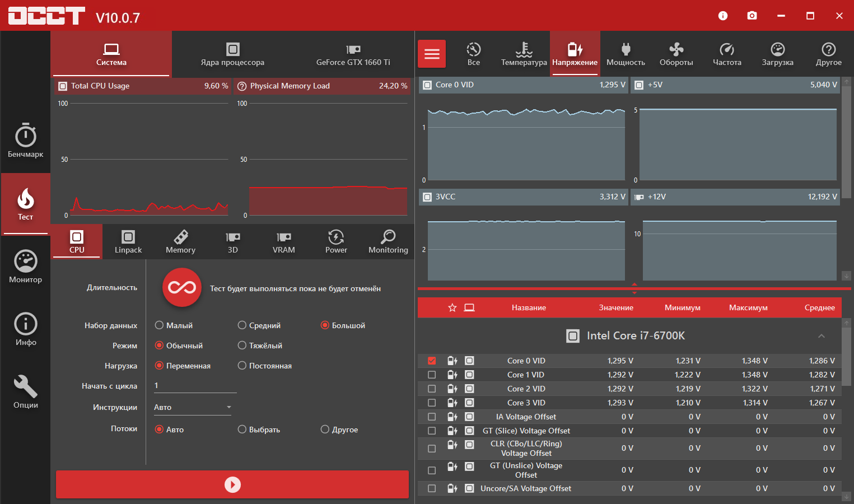The width and height of the screenshot is (854, 504).
Task: Select the Обычный mode radio button
Action: tap(159, 345)
